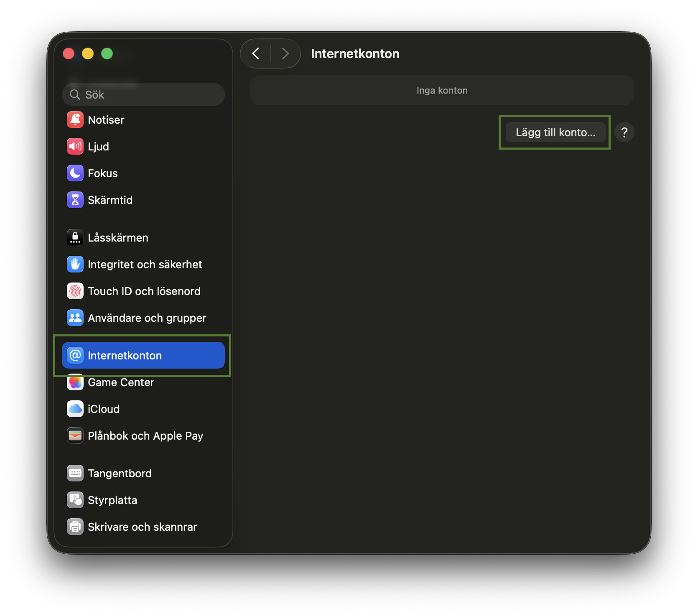Select Användare och grupper in sidebar

(147, 318)
